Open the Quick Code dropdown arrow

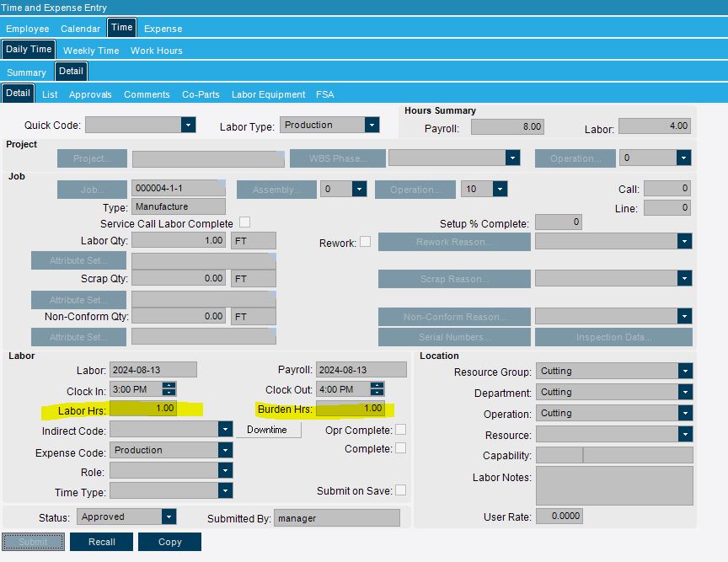(188, 125)
